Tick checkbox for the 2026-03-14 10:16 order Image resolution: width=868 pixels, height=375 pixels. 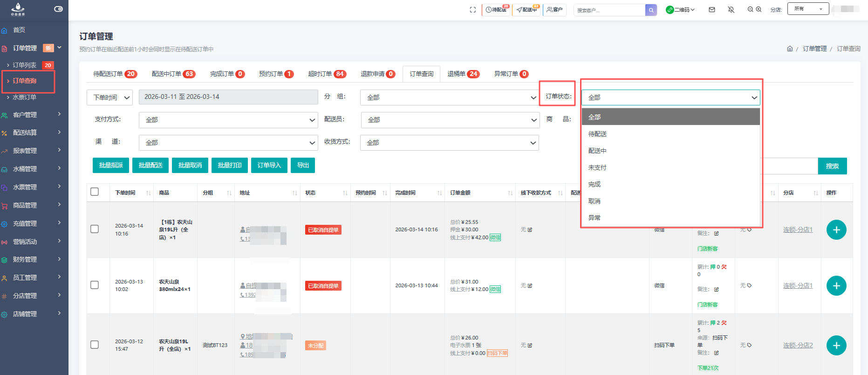point(95,229)
